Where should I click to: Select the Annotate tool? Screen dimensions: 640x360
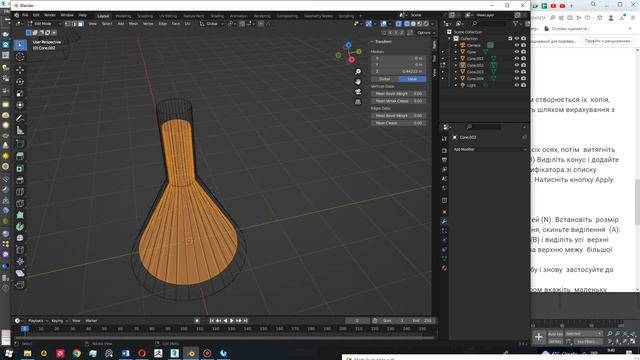[x=20, y=118]
